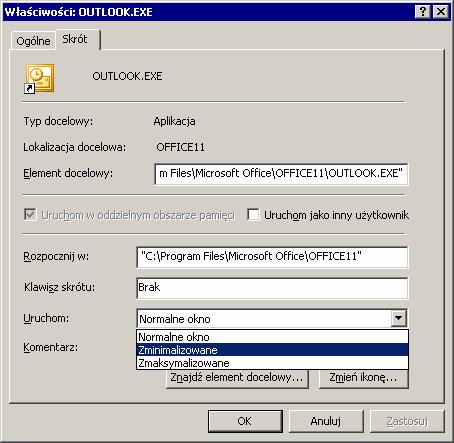Click the Klawisz skrótu field
Image resolution: width=454 pixels, height=443 pixels.
272,288
